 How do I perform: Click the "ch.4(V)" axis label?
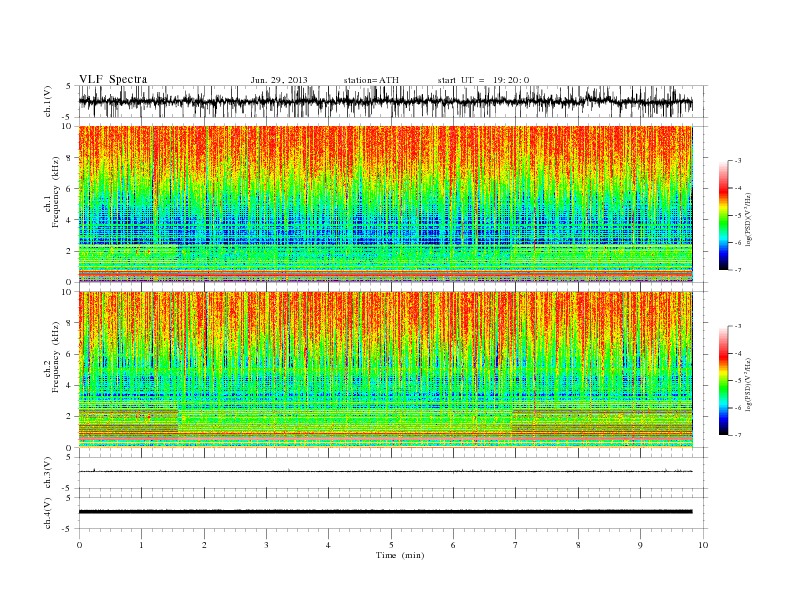coord(48,513)
